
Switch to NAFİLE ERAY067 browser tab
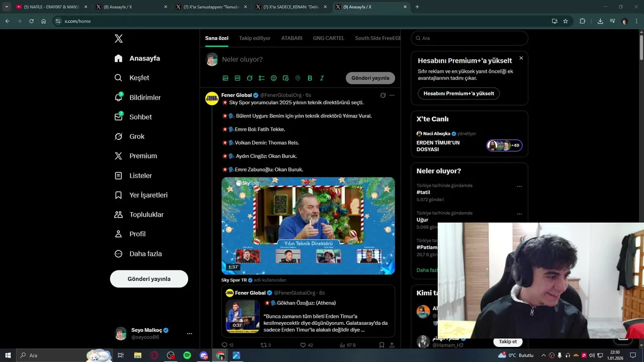tap(52, 7)
